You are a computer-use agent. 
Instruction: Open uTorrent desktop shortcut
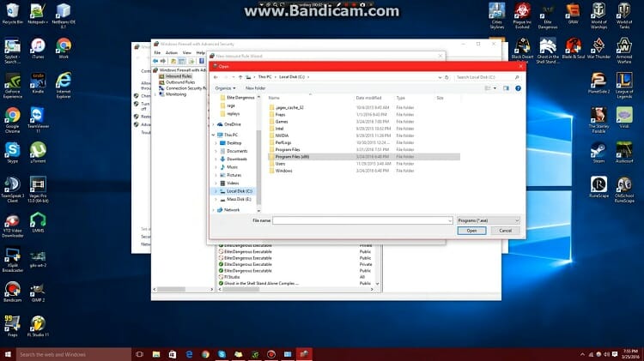38,153
